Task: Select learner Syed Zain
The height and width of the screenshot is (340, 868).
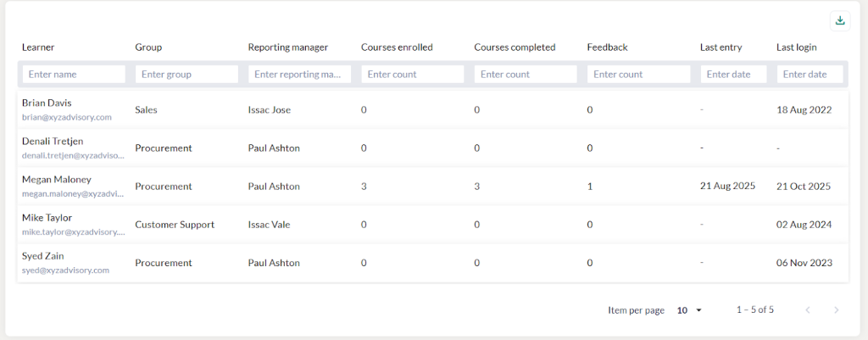Action: [x=43, y=256]
